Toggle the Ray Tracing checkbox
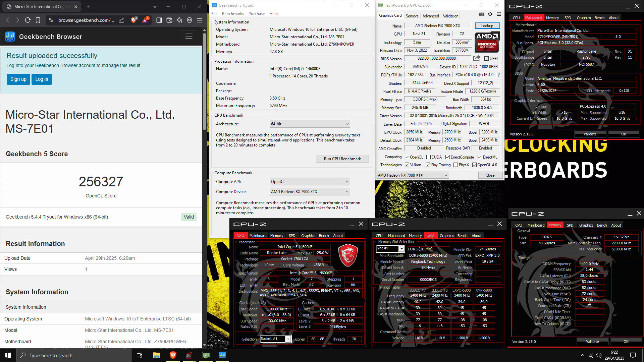 428,165
